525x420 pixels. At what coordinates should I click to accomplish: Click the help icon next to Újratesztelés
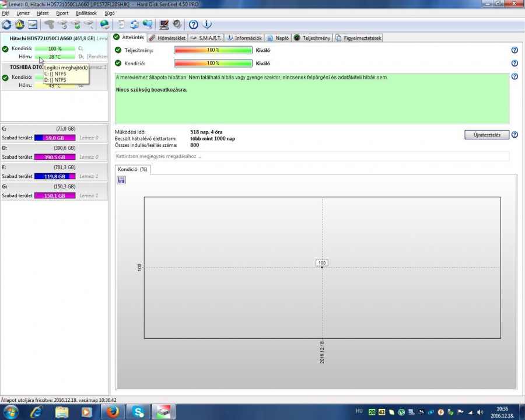click(x=514, y=135)
